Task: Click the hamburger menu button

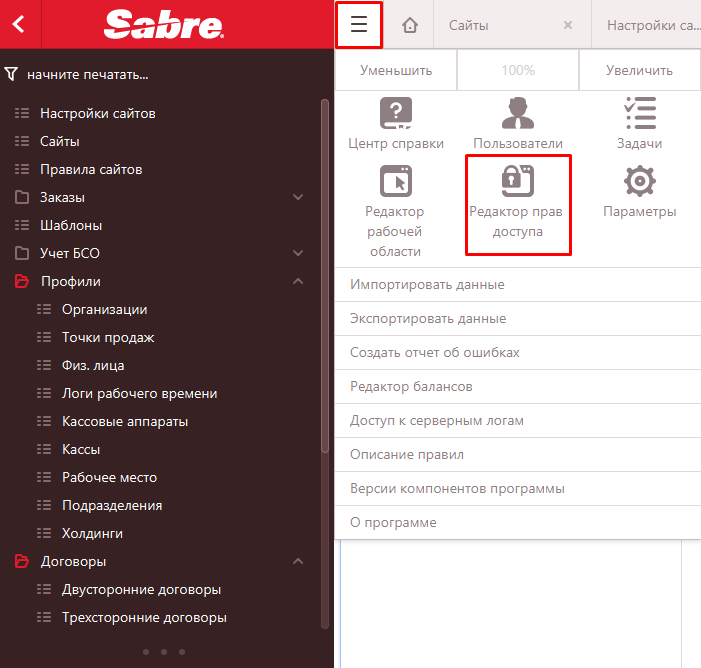Action: click(359, 25)
